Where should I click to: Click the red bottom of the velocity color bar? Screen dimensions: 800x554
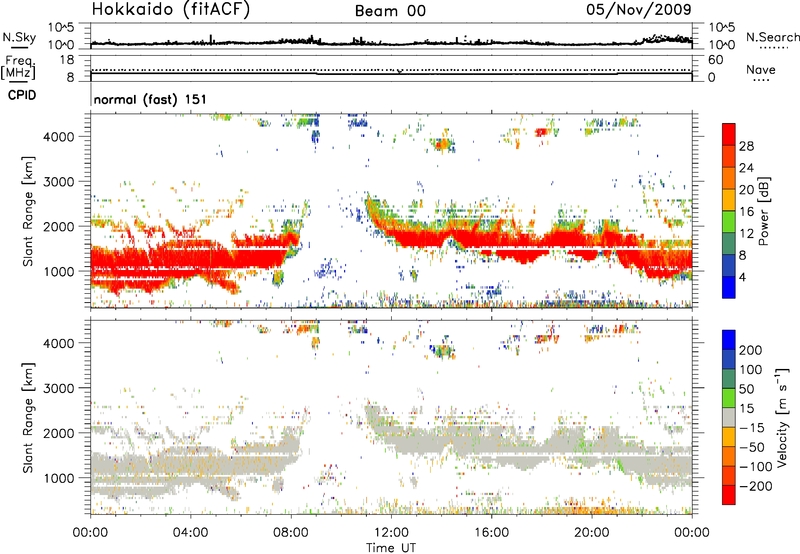click(x=729, y=495)
